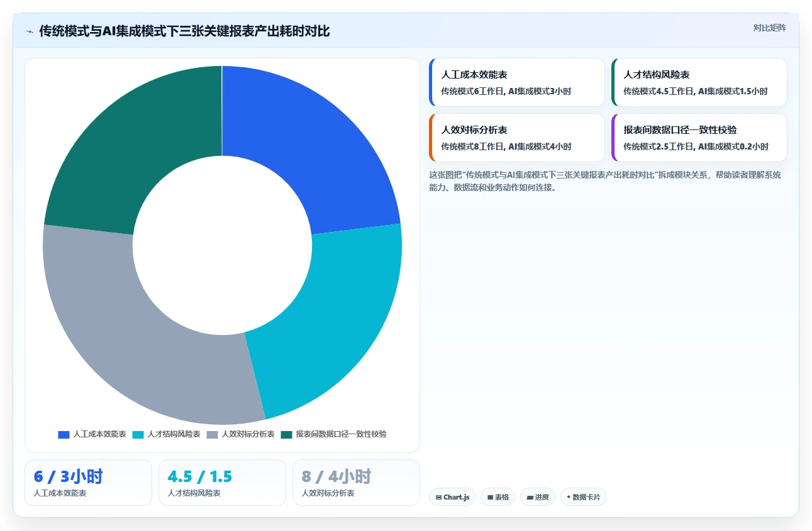
Task: Open the 人工成本效能表 info card
Action: (x=516, y=82)
